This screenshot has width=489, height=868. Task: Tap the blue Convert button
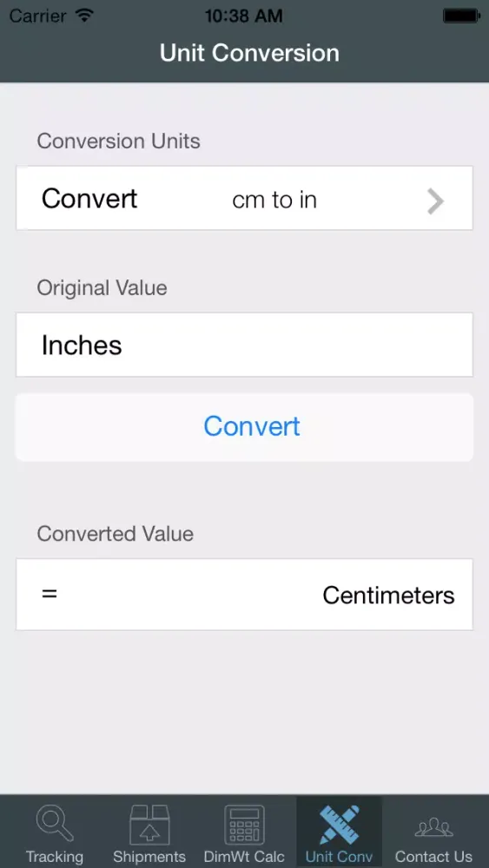(244, 427)
